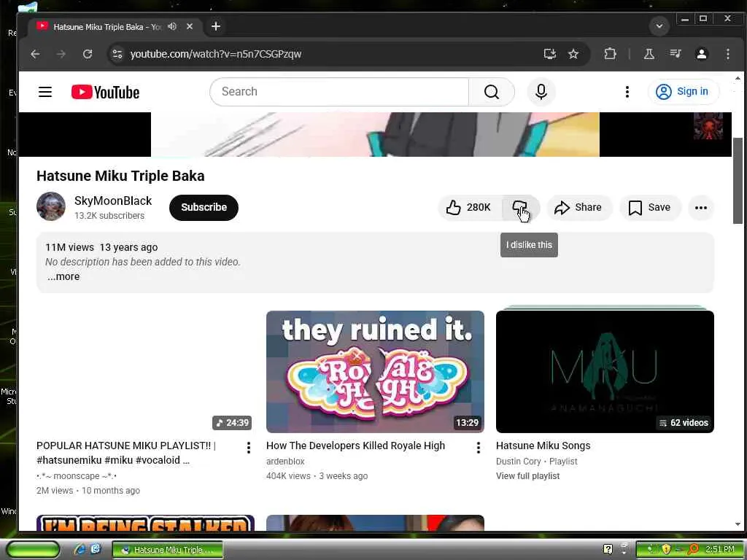Open the help question mark tray icon
This screenshot has width=747, height=560.
click(x=608, y=549)
